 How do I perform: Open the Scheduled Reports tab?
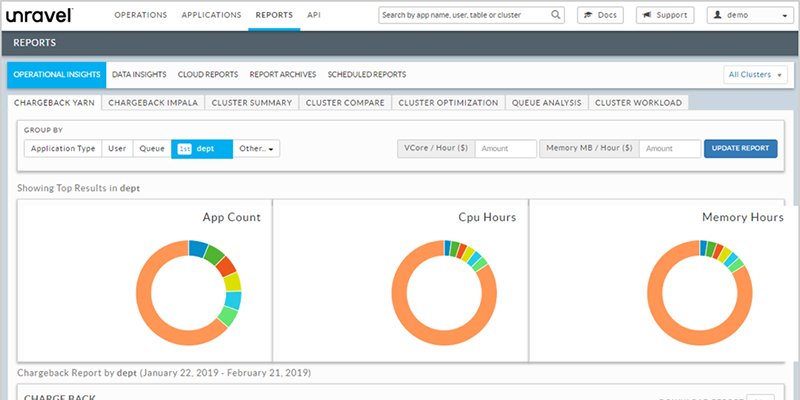click(x=367, y=74)
